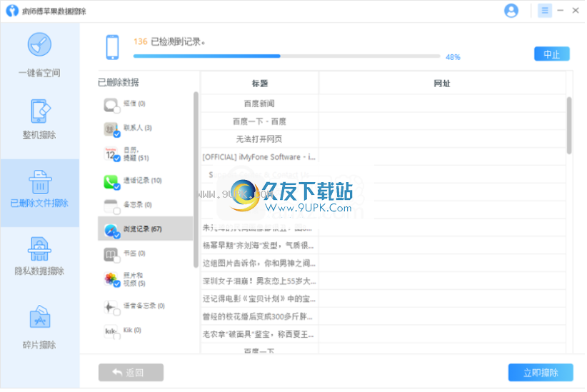Toggle the Kik (0) checkbox
Image resolution: width=587 pixels, height=392 pixels.
[117, 336]
